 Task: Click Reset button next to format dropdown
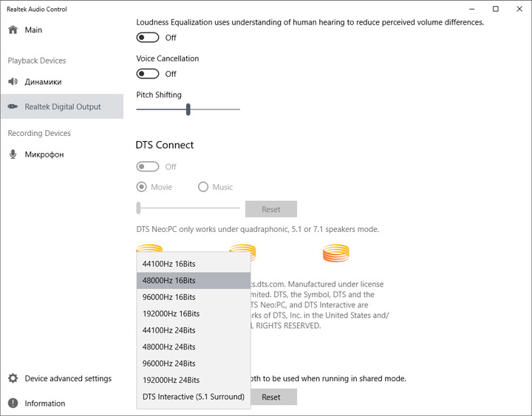click(271, 397)
